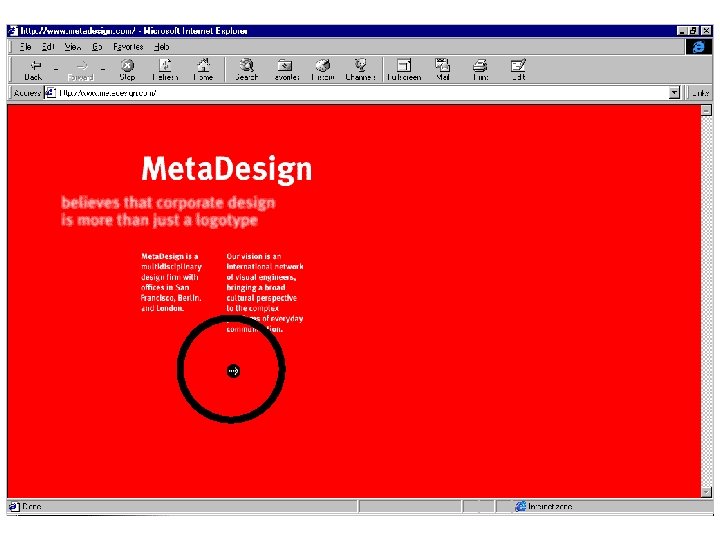The width and height of the screenshot is (720, 540).
Task: Click text 'believes that corporate design'
Action: point(168,202)
